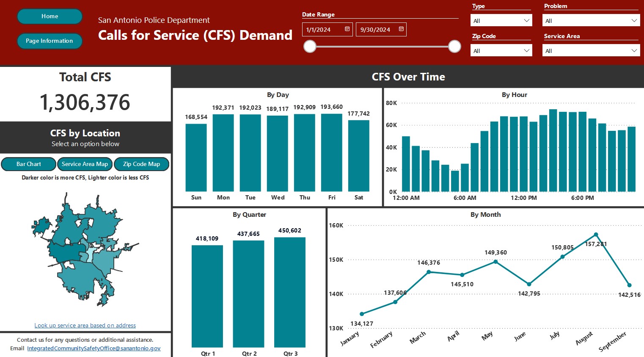Select the Zip Code Map option

click(x=141, y=164)
